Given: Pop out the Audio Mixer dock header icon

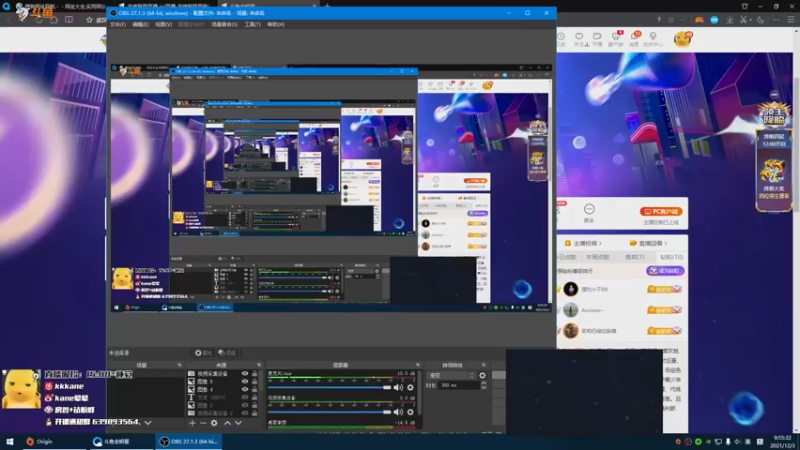Looking at the screenshot, I should pos(418,365).
